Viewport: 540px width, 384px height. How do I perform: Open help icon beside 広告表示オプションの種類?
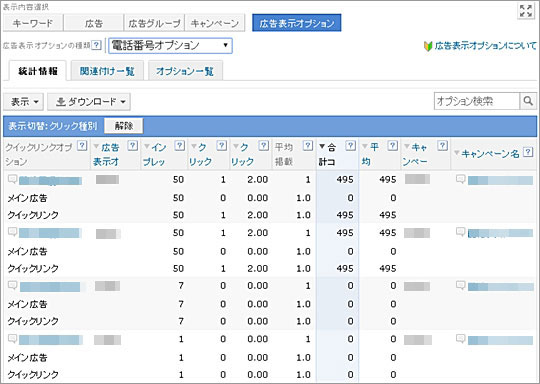tap(97, 45)
